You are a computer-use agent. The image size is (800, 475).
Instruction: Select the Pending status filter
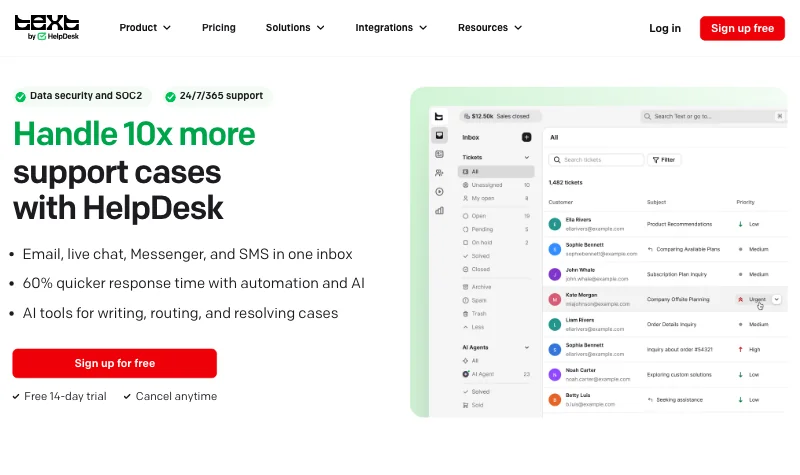click(x=496, y=229)
